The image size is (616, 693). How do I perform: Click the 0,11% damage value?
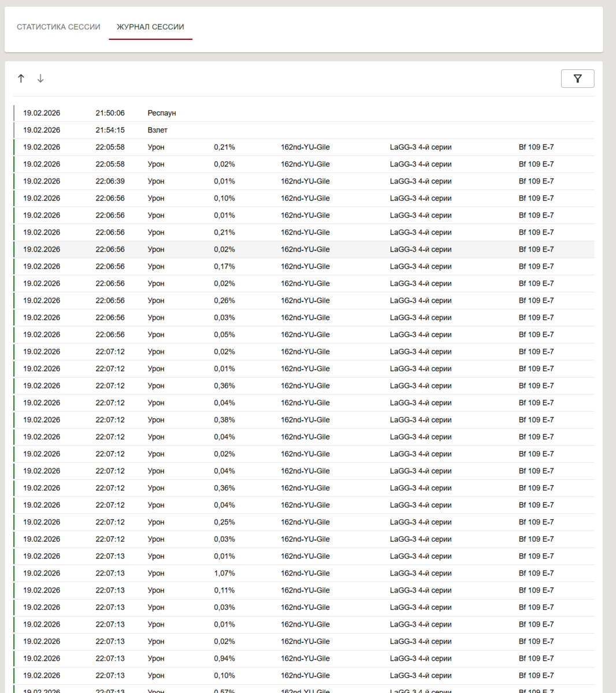[224, 590]
